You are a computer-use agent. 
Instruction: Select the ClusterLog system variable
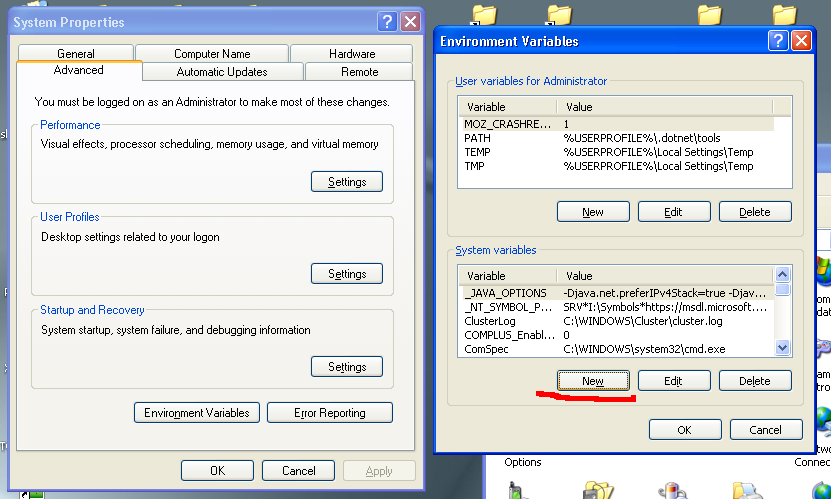click(617, 321)
